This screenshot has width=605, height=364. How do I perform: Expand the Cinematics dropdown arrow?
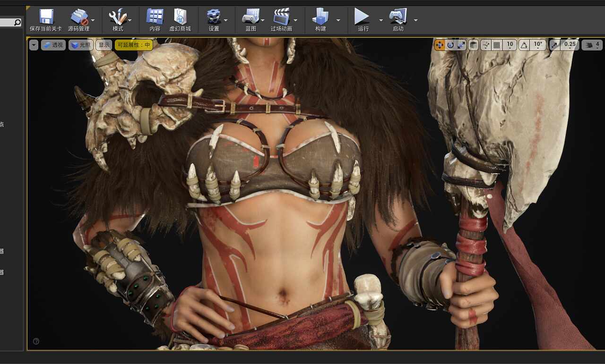(x=295, y=20)
